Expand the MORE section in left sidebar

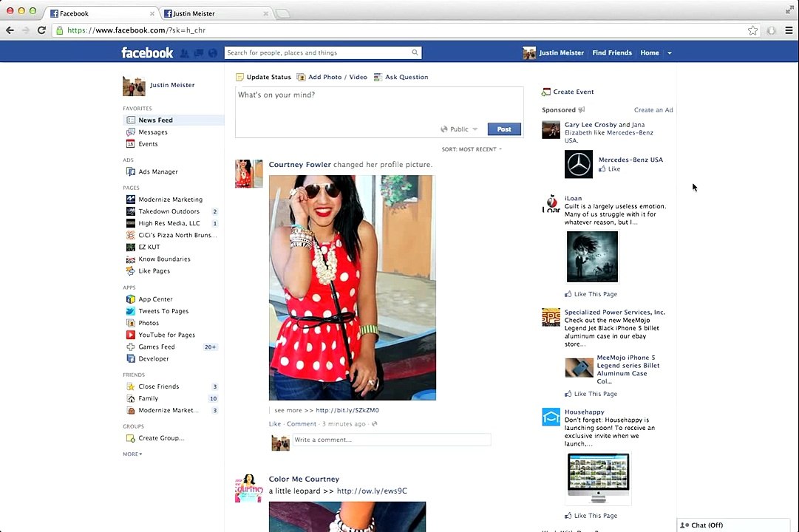(132, 454)
